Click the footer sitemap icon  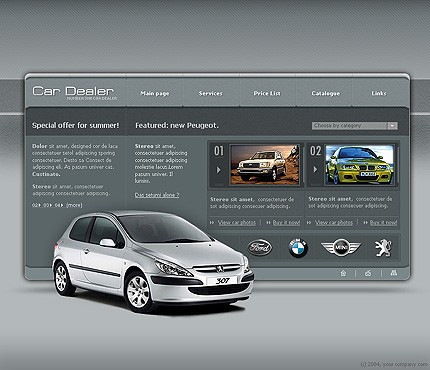click(x=394, y=273)
